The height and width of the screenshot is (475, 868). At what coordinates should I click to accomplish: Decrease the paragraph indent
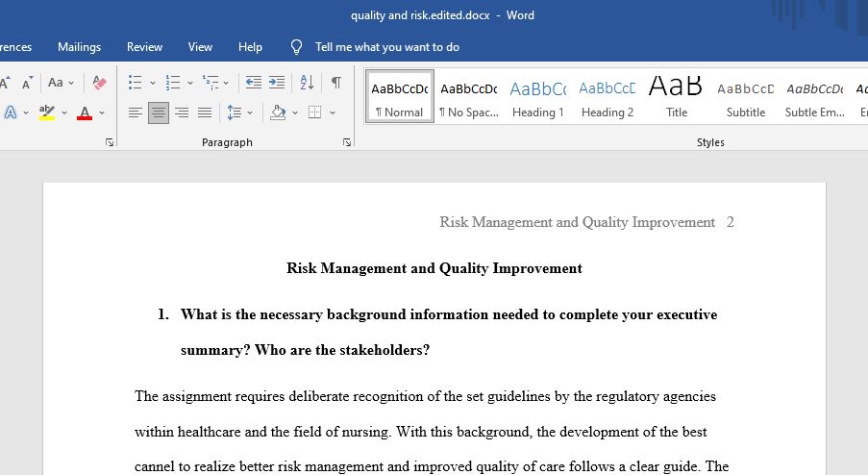point(254,83)
